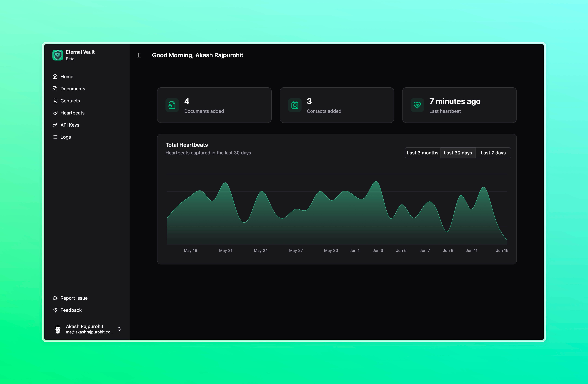Click the May 27 axis label

click(296, 250)
